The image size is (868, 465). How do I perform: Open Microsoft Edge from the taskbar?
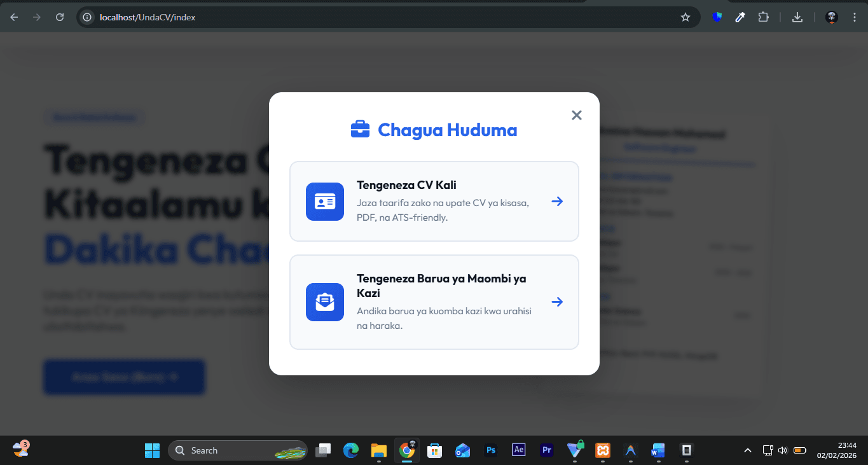pos(350,450)
